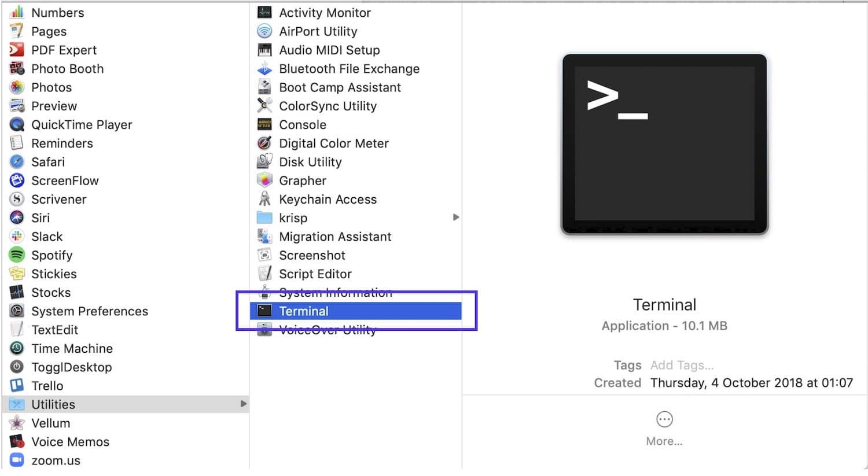Open Activity Monitor

[325, 12]
